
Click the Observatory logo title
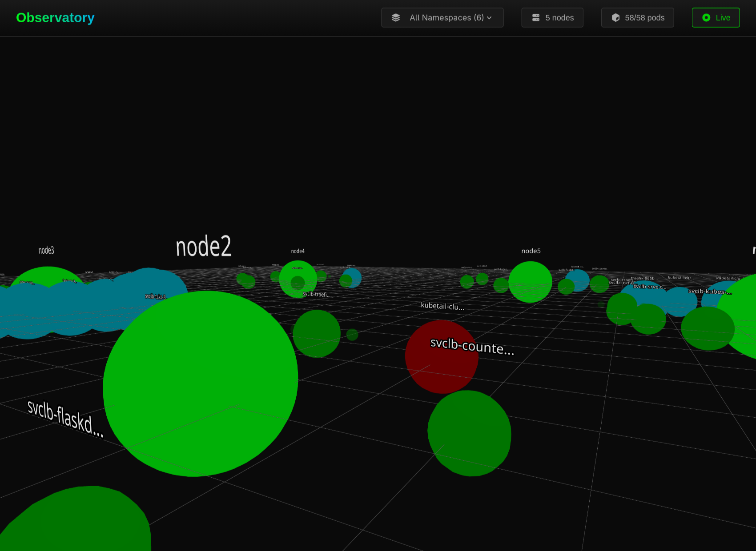click(x=55, y=18)
